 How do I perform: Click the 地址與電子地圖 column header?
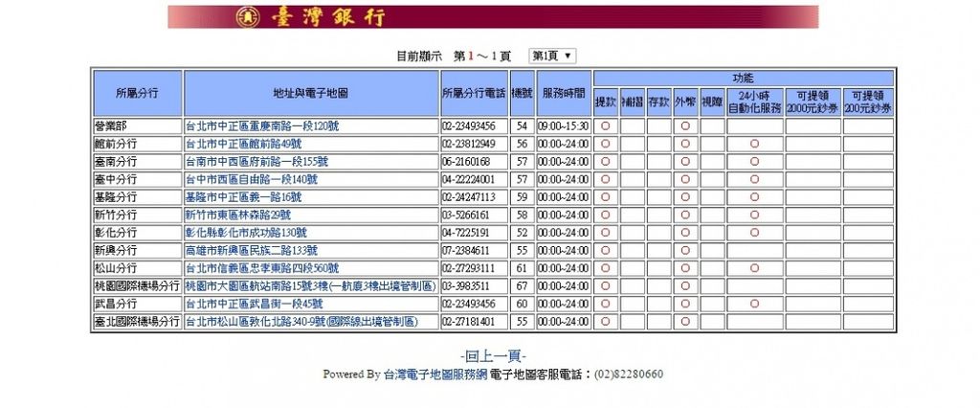click(311, 93)
